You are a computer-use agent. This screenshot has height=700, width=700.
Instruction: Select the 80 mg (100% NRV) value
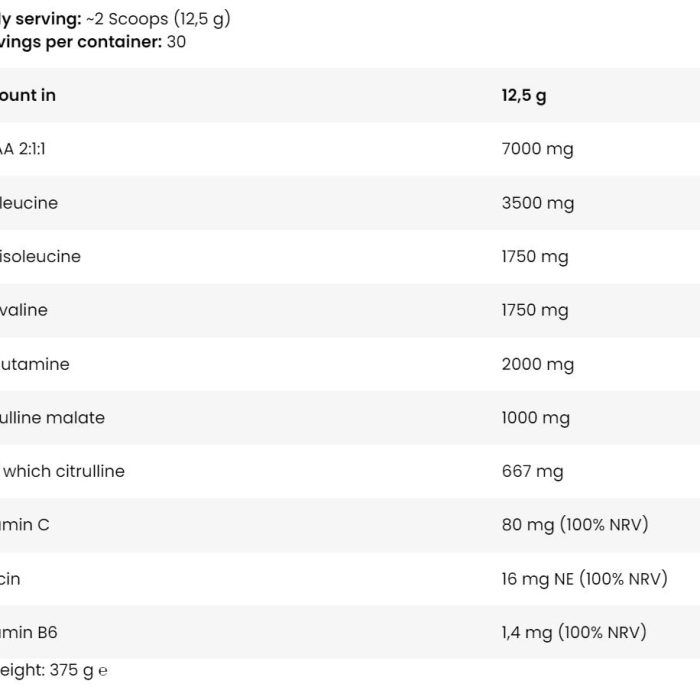click(x=575, y=525)
